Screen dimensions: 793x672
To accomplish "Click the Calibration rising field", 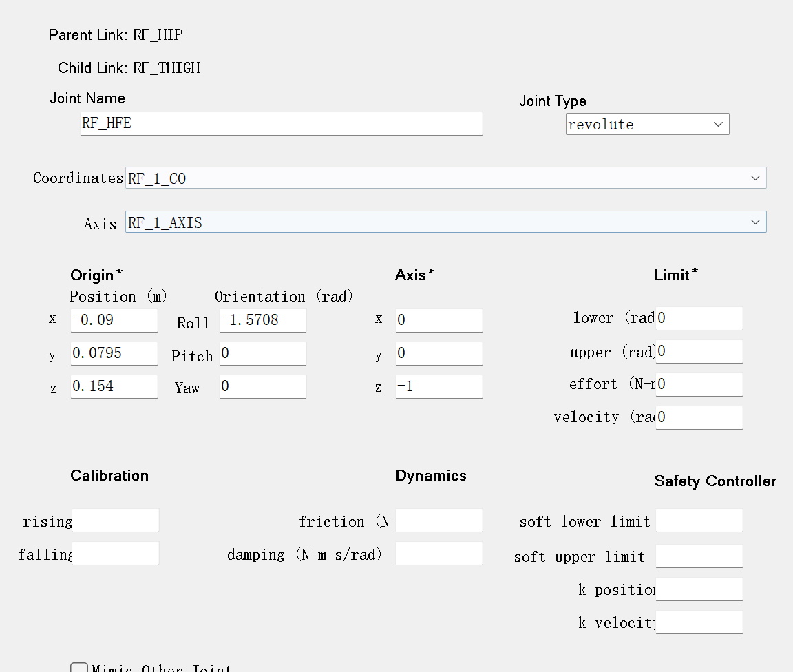I will coord(116,521).
